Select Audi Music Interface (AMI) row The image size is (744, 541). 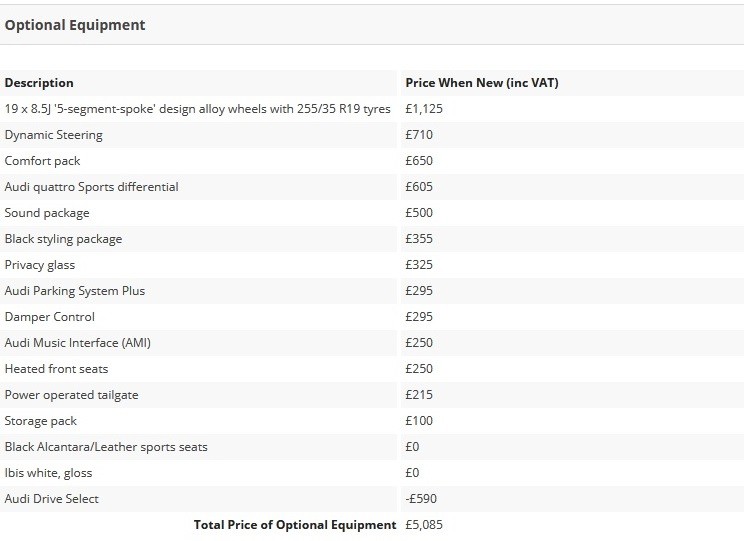(x=372, y=343)
